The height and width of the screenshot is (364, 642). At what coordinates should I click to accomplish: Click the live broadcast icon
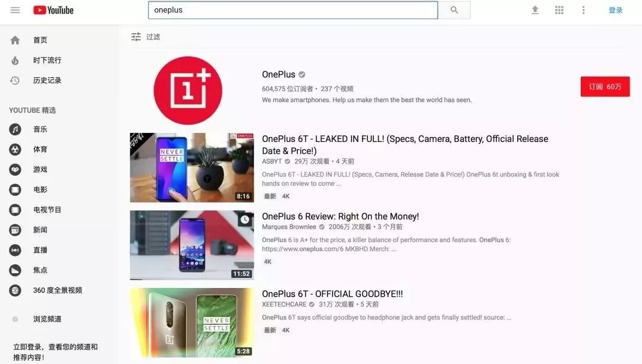(x=15, y=250)
